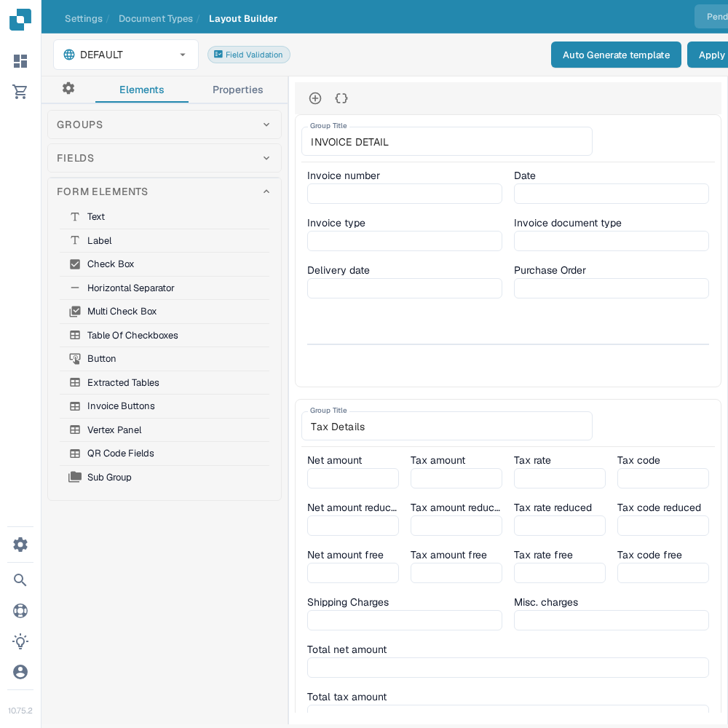Image resolution: width=728 pixels, height=728 pixels.
Task: Select the Table Of Checkboxes icon
Action: 75,335
